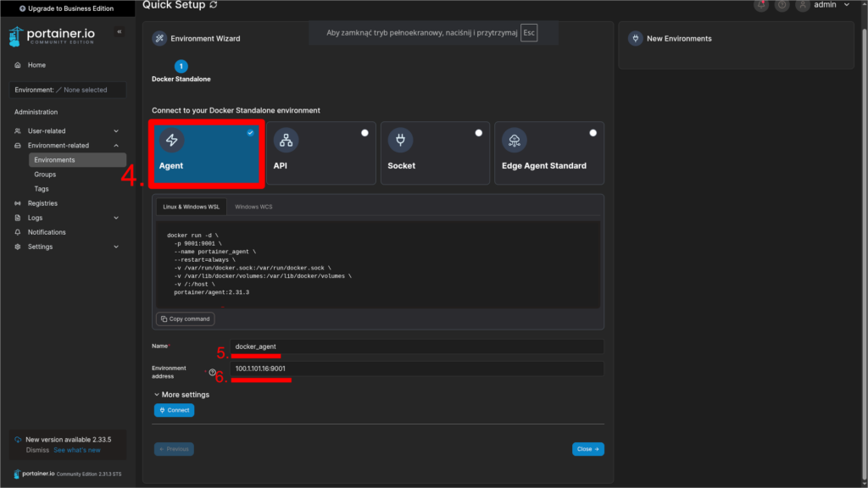Click the notifications bell icon in header

tap(761, 5)
